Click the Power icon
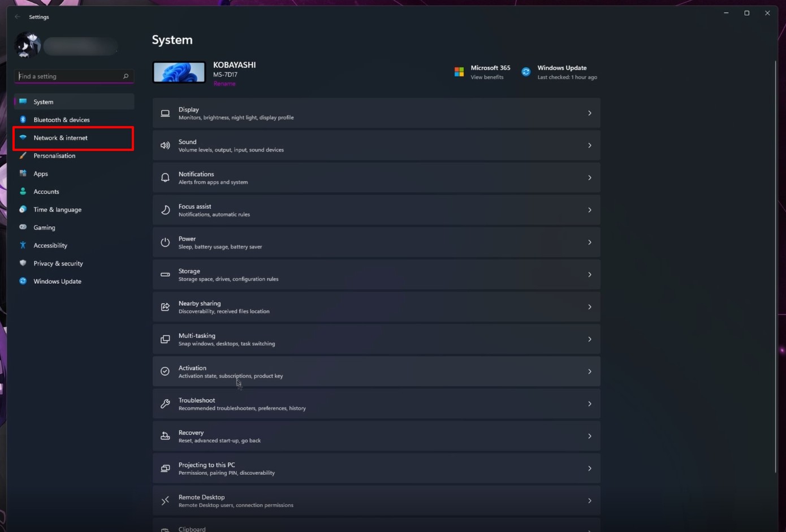 [165, 242]
